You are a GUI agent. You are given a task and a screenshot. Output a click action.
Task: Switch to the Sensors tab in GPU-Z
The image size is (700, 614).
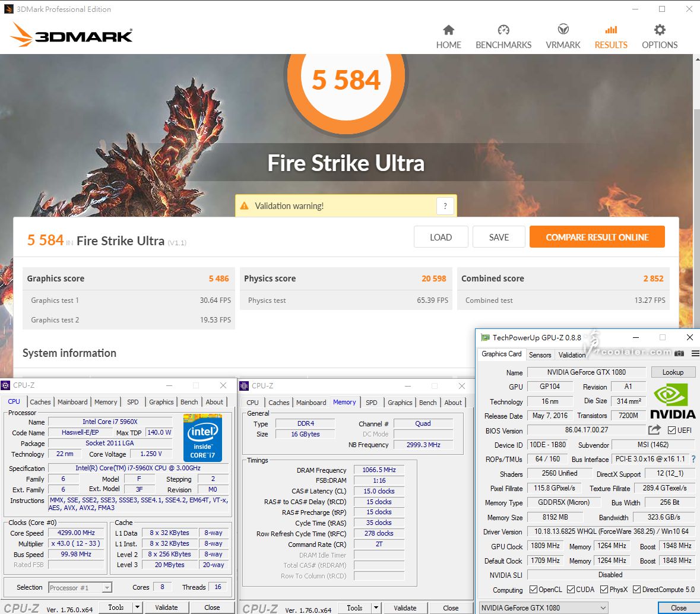pyautogui.click(x=540, y=355)
